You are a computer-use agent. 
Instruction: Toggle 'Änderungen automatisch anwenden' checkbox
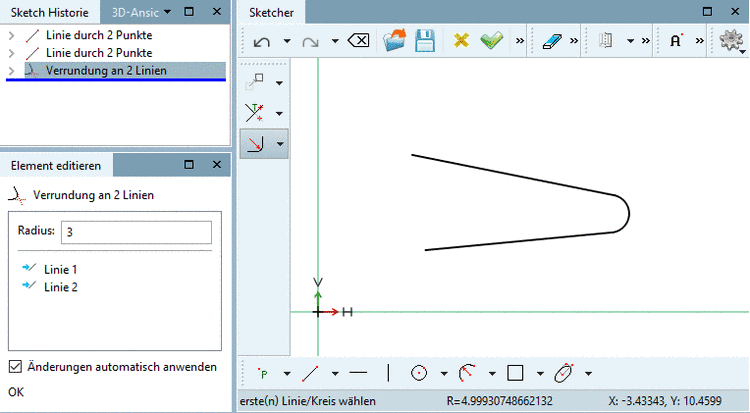(15, 367)
